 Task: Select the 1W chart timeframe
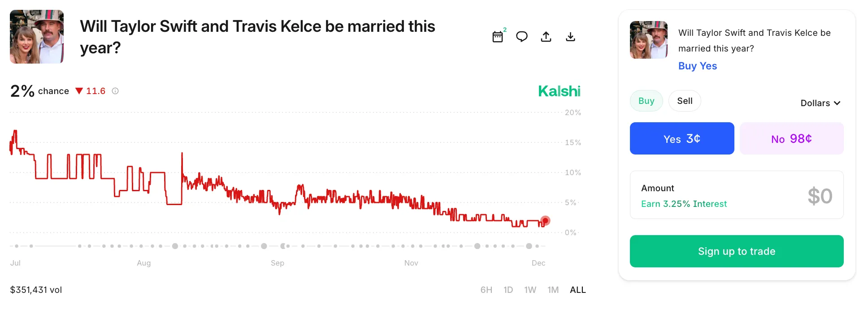(530, 290)
